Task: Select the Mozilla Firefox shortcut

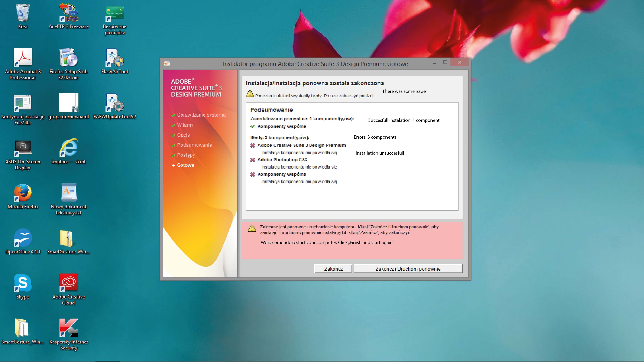Action: [x=23, y=193]
